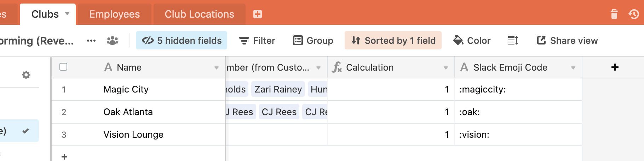Toggle the select-all records checkbox
Viewport: 644px width, 161px height.
pos(63,67)
